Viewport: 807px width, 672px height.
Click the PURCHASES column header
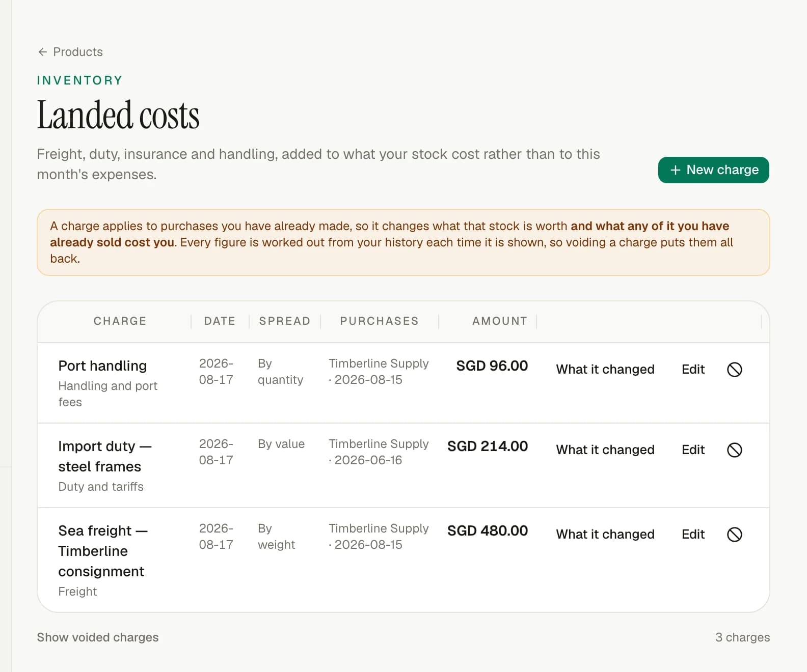(379, 321)
